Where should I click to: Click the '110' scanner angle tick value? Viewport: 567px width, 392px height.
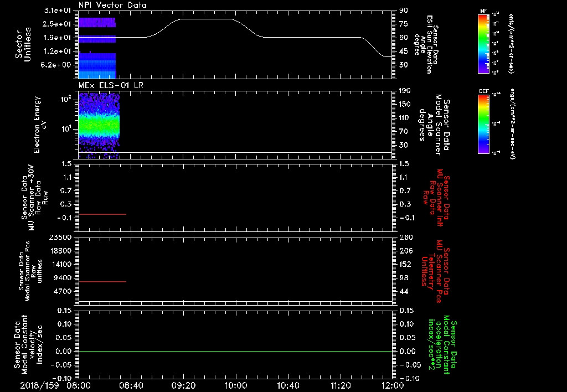(x=405, y=118)
